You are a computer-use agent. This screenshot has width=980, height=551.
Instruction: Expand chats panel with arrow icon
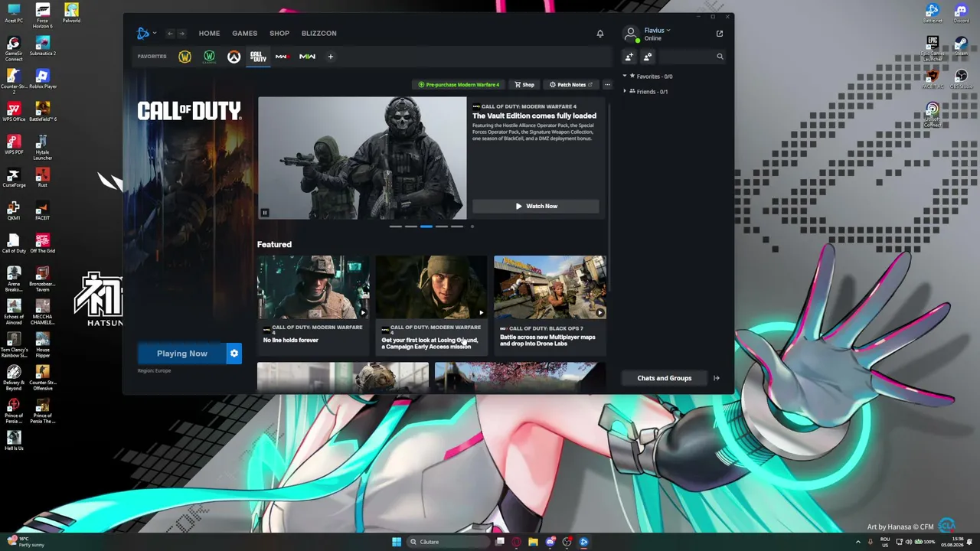click(717, 378)
